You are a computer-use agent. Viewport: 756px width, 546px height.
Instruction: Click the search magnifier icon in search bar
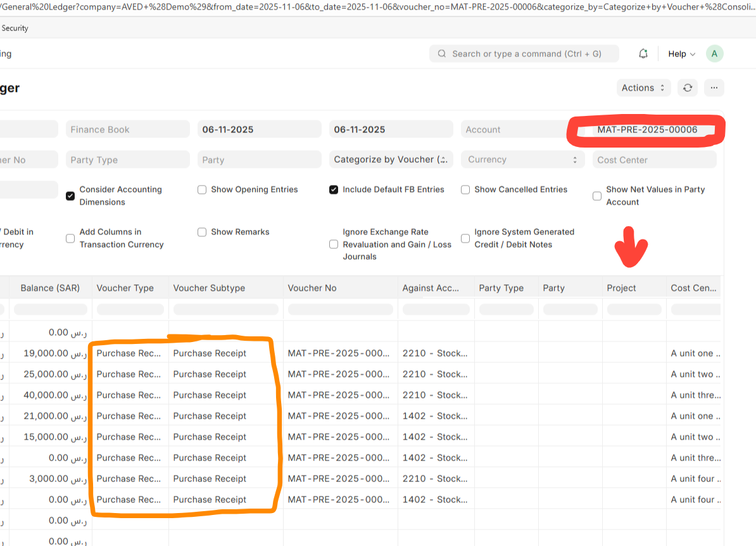(x=441, y=54)
